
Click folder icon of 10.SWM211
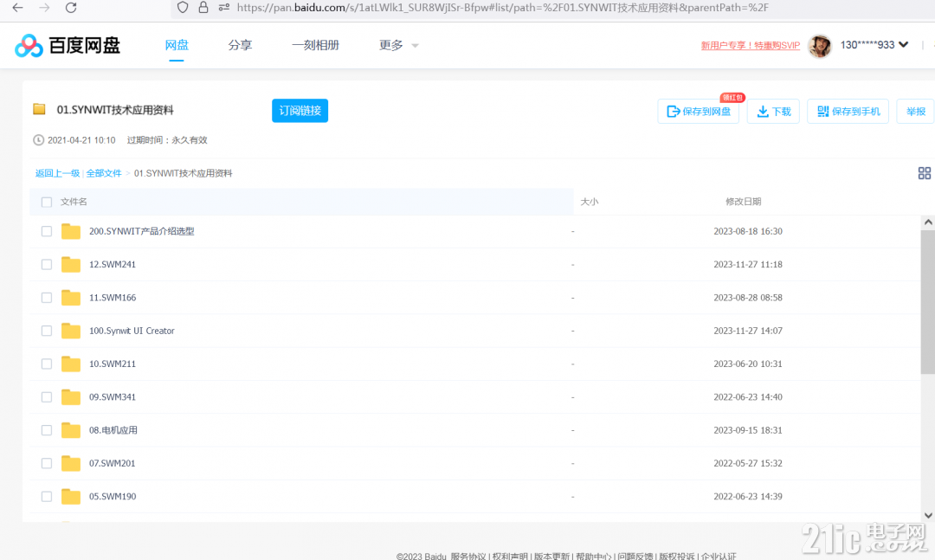71,364
